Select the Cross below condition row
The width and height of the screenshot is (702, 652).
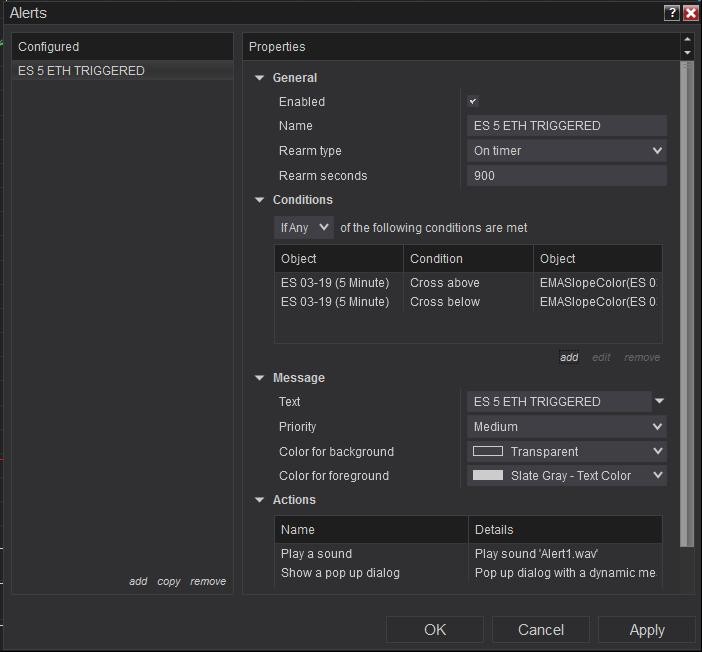coord(468,302)
